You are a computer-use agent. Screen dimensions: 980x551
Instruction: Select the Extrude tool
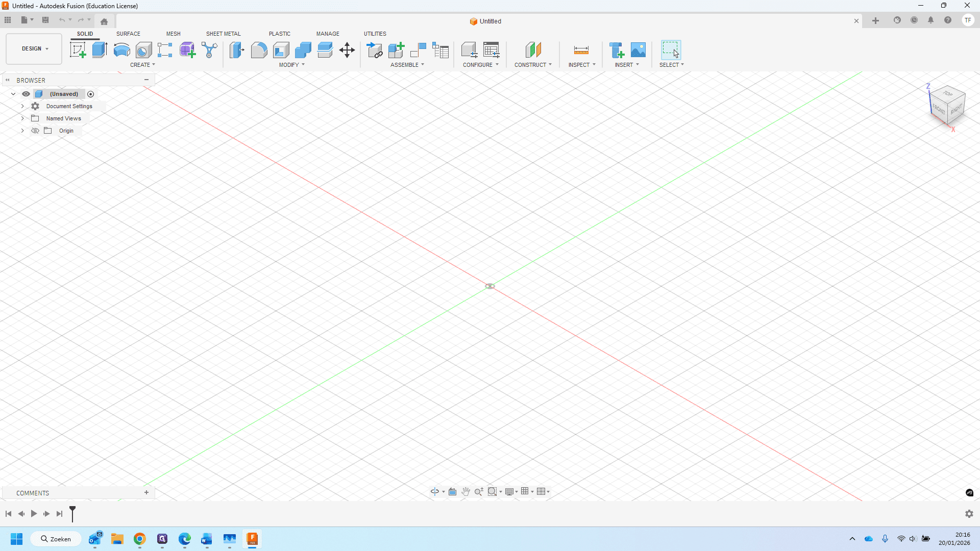(100, 50)
